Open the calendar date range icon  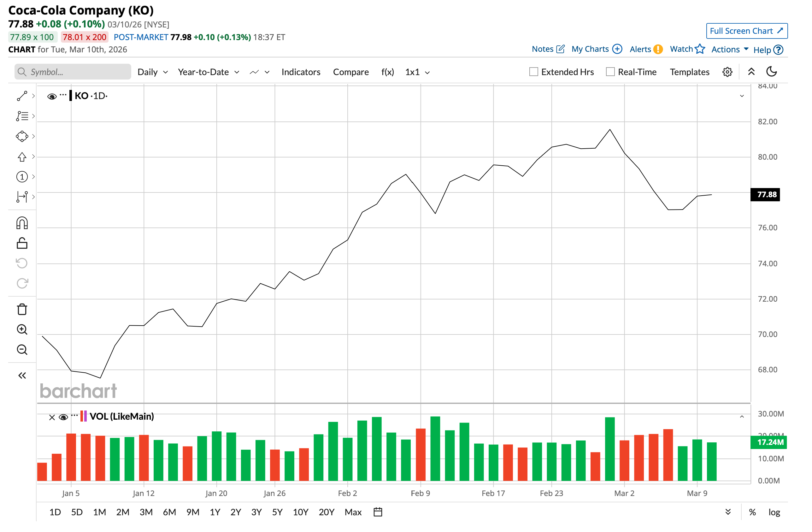[378, 512]
